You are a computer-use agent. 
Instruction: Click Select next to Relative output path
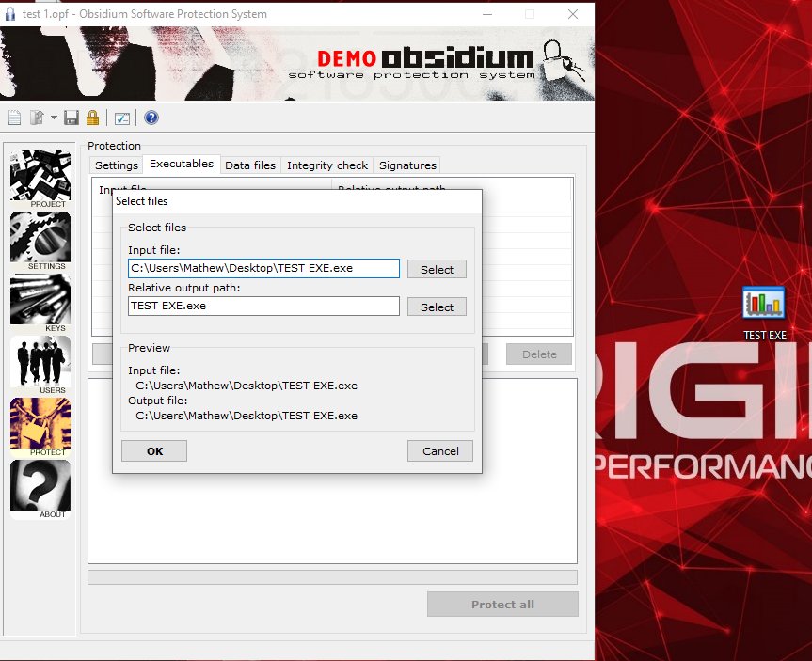coord(437,307)
